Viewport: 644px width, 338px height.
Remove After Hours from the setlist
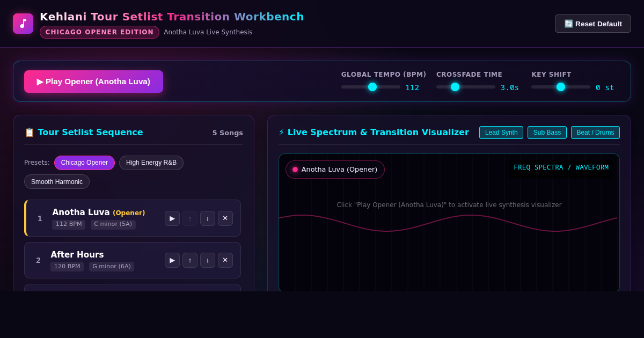pyautogui.click(x=225, y=260)
